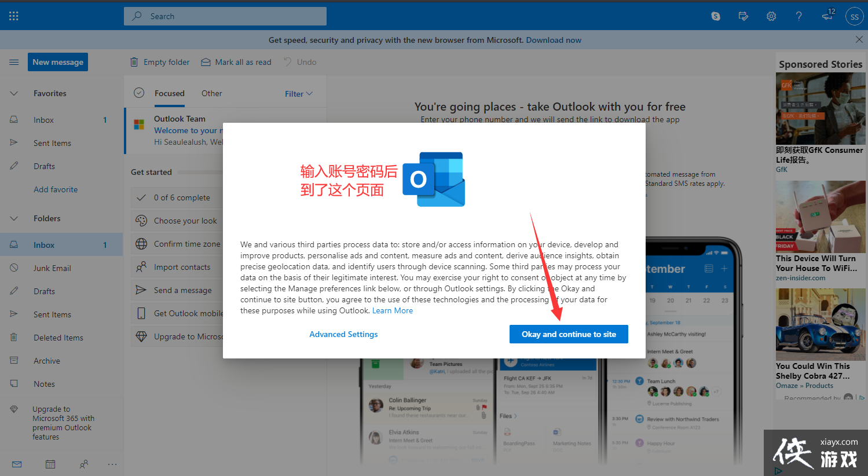Image resolution: width=868 pixels, height=476 pixels.
Task: Click Import contacts item
Action: [177, 267]
